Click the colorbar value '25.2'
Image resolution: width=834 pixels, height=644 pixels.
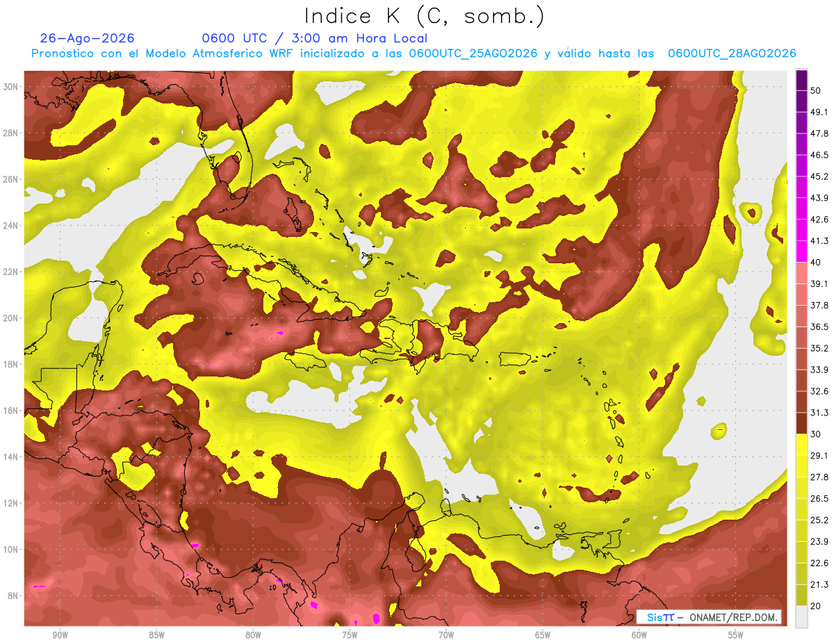coord(819,520)
